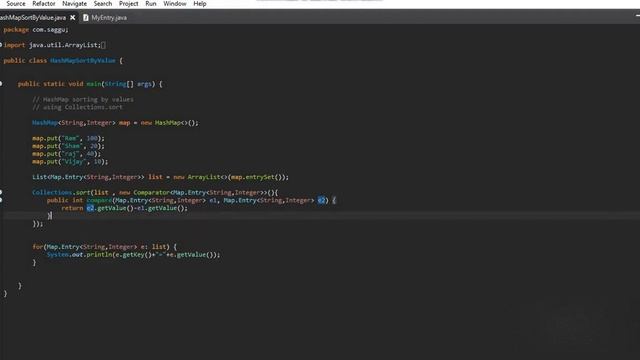Open the Run menu
Image resolution: width=640 pixels, height=360 pixels.
(x=151, y=4)
